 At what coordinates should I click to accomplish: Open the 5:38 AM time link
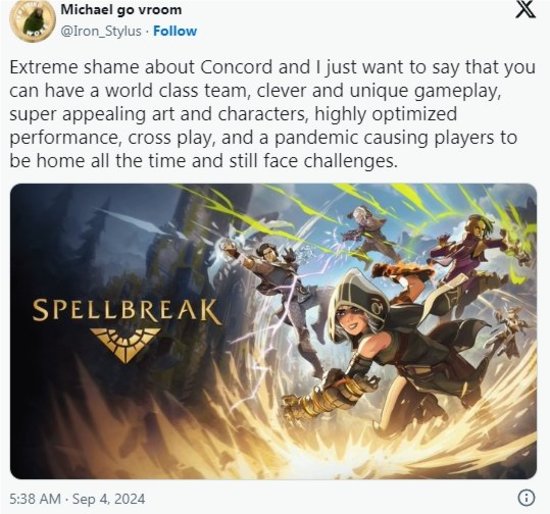35,499
